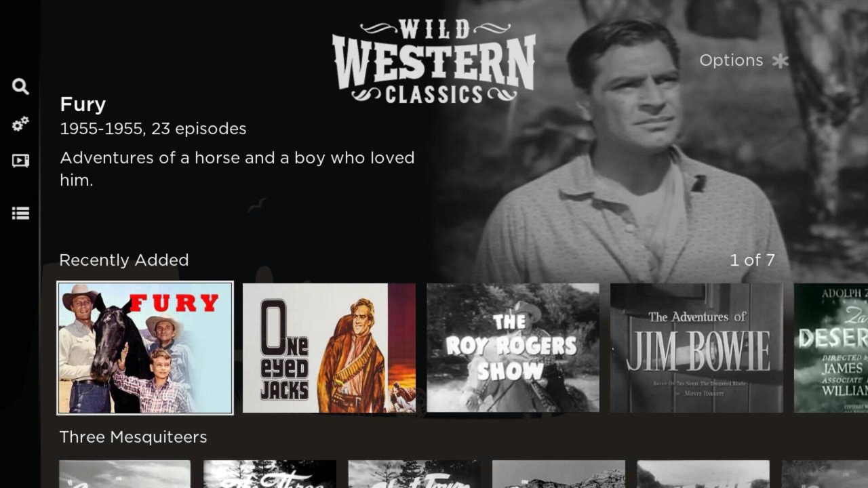Viewport: 868px width, 488px height.
Task: Click the Wild Western Classics logo
Action: (434, 61)
